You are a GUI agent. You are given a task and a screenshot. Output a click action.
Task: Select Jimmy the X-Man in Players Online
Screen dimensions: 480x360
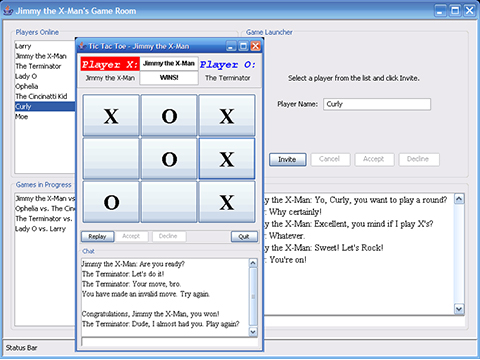45,56
